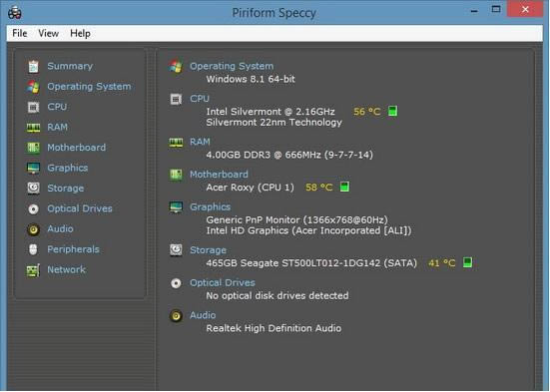Click the RAM icon in summary panel

point(176,142)
